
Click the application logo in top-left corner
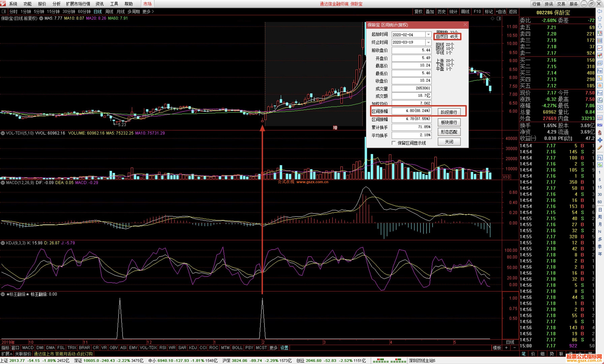pos(3,4)
